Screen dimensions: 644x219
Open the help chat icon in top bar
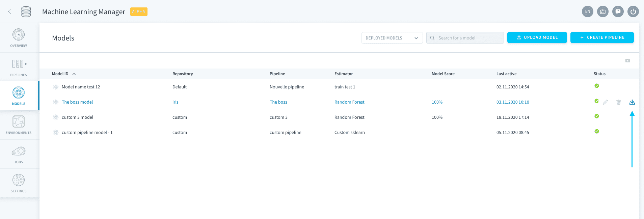[x=618, y=11]
